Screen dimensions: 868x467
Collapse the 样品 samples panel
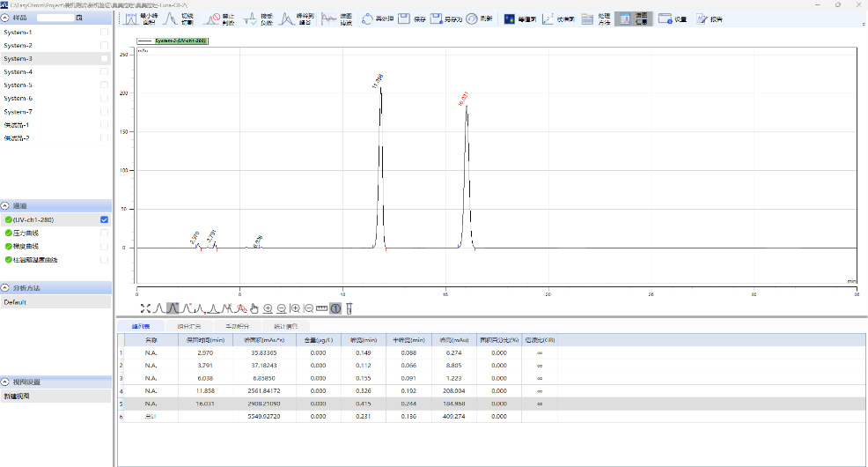pos(5,18)
